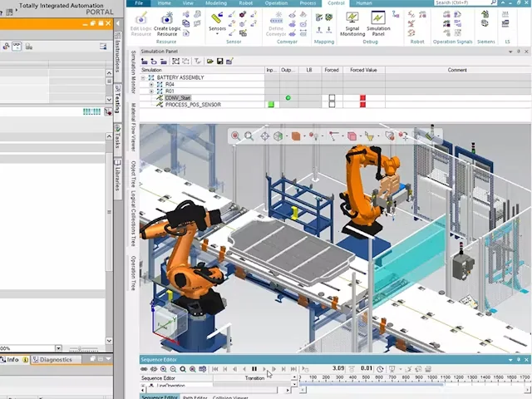Click the Zoom to Selection icon in viewer toolbar
This screenshot has height=399, width=532.
pyautogui.click(x=235, y=136)
